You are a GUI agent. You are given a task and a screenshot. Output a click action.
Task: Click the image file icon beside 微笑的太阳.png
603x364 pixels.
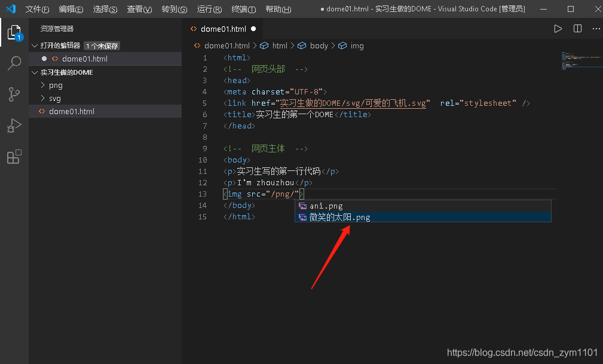tap(302, 218)
